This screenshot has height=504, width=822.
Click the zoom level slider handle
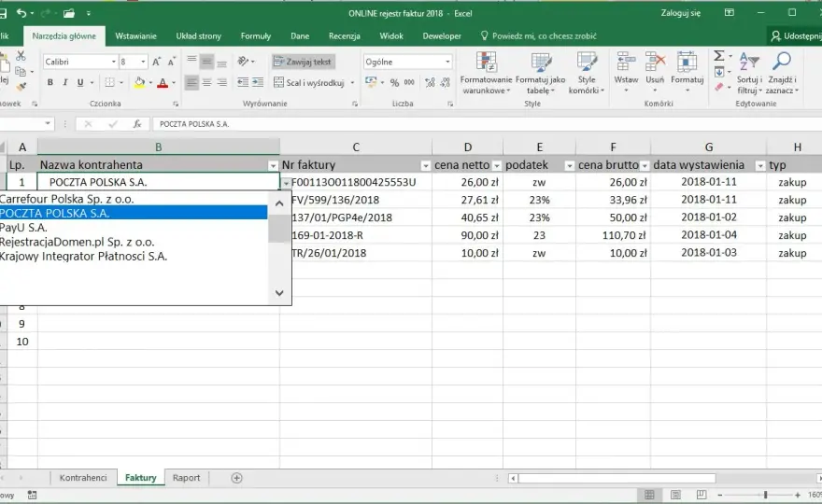coord(765,495)
